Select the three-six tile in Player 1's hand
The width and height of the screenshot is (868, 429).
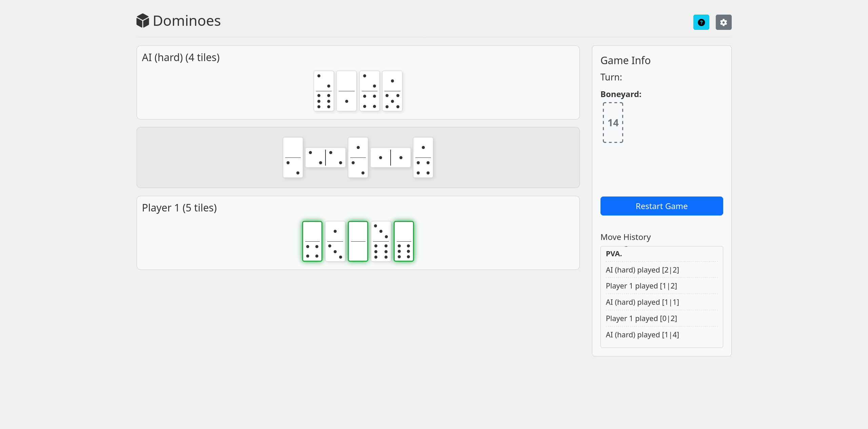pyautogui.click(x=381, y=241)
